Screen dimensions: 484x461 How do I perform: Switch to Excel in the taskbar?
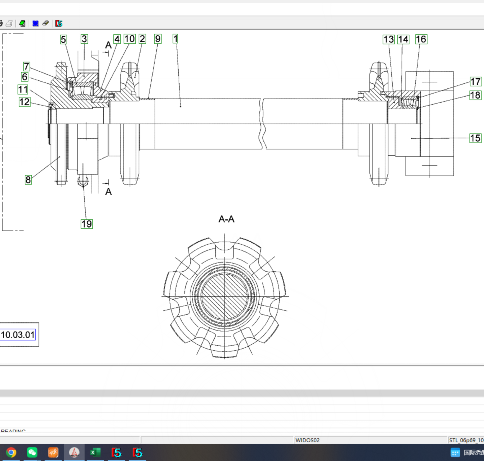coord(95,452)
